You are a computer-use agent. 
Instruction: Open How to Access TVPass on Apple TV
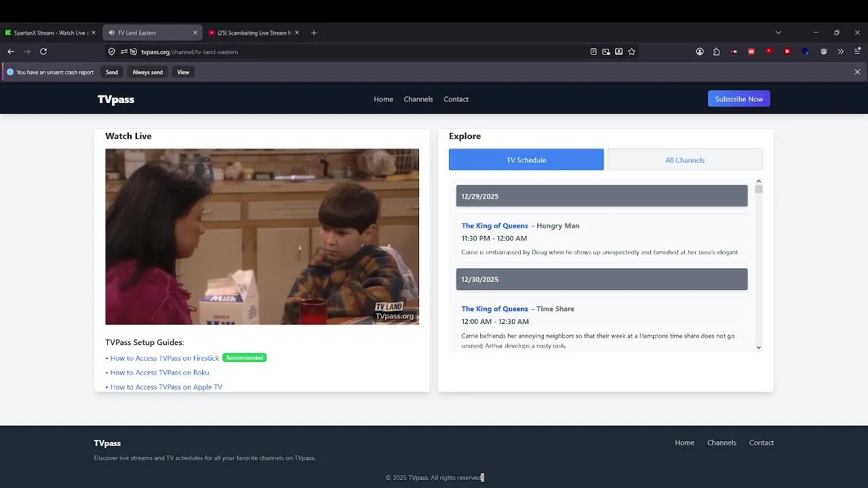pyautogui.click(x=166, y=387)
